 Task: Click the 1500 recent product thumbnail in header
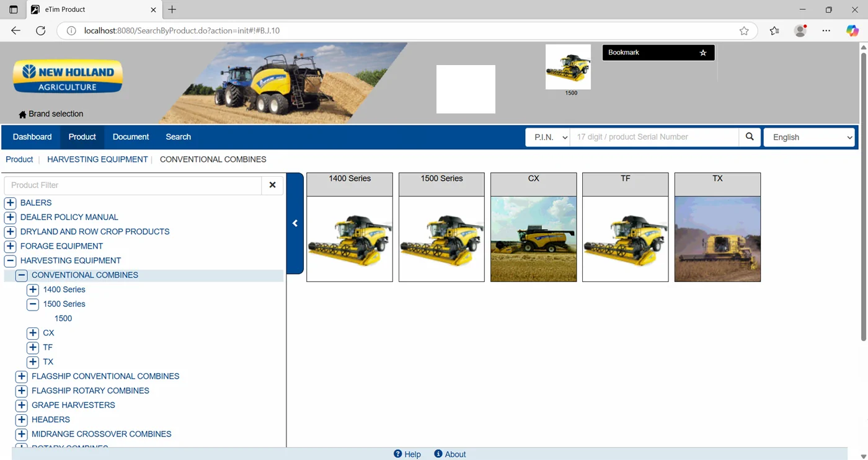(x=568, y=67)
